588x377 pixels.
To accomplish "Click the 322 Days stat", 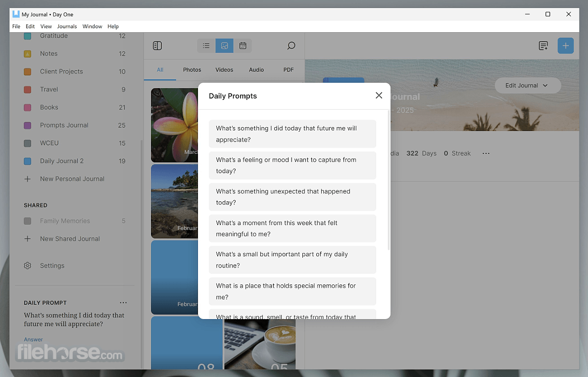I will point(422,153).
